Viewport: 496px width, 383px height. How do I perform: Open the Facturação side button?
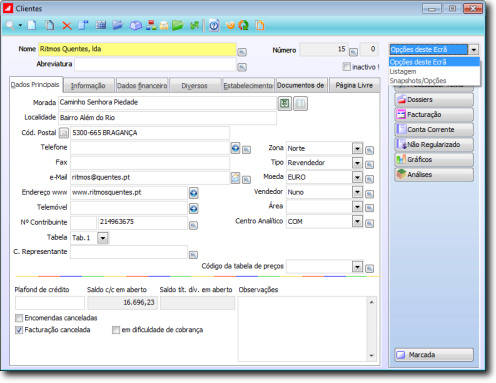tap(434, 115)
